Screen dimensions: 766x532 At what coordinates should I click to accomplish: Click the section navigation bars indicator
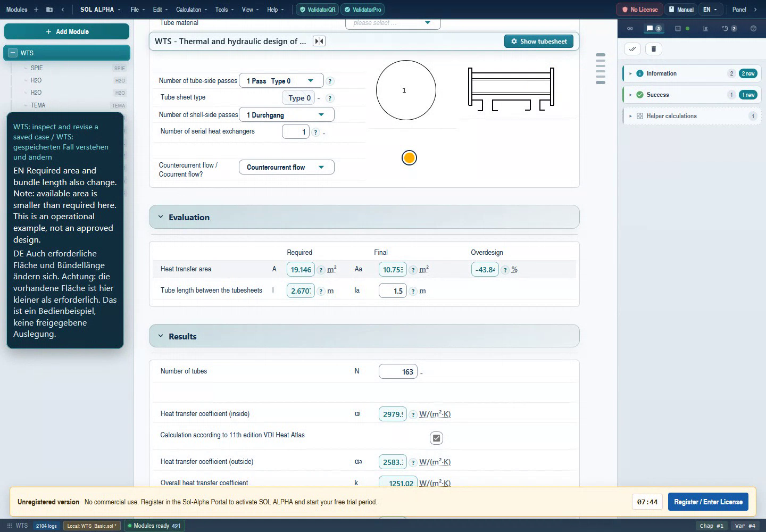click(601, 68)
